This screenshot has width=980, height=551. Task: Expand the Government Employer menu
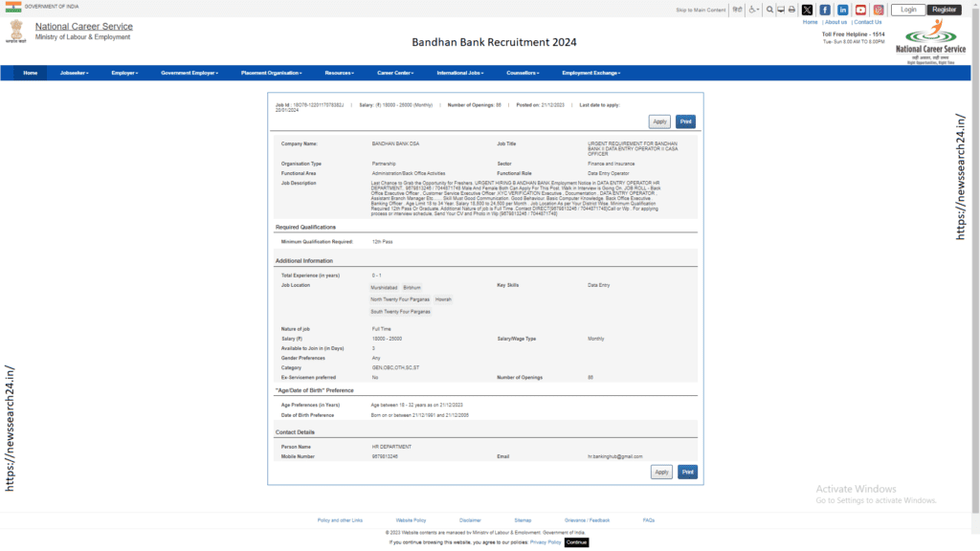click(189, 73)
